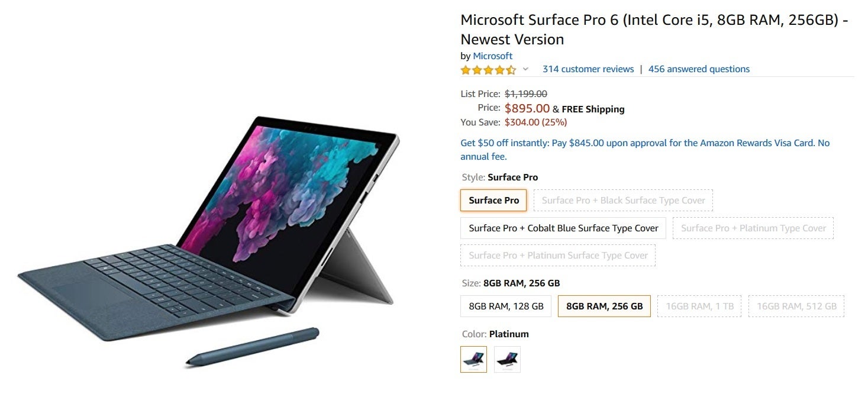The image size is (868, 397).
Task: Select the Platinum color swatch
Action: [x=473, y=359]
